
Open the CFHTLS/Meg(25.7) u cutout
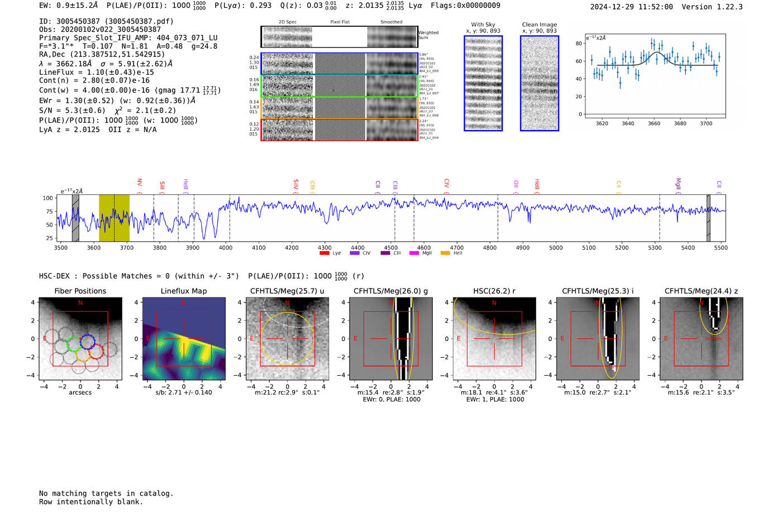(x=287, y=339)
